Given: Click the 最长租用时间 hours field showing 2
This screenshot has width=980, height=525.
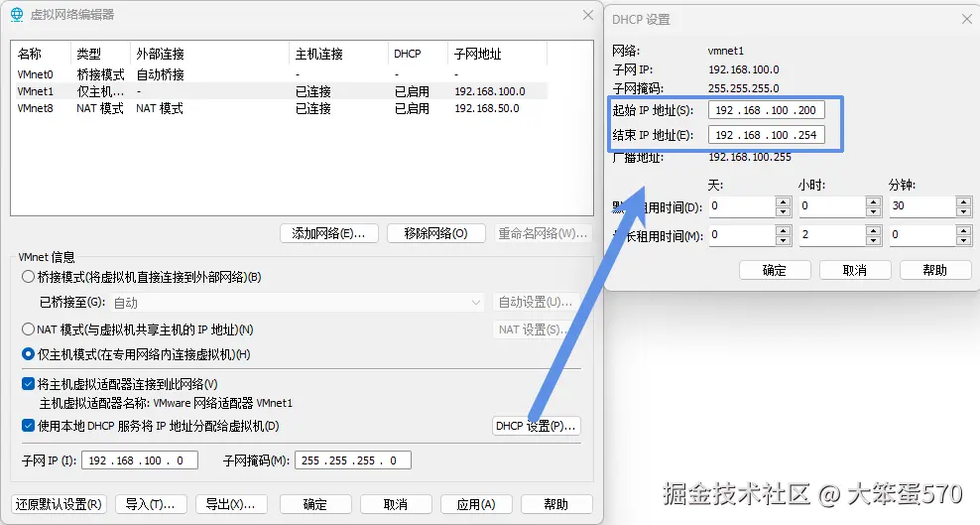Looking at the screenshot, I should pyautogui.click(x=833, y=235).
